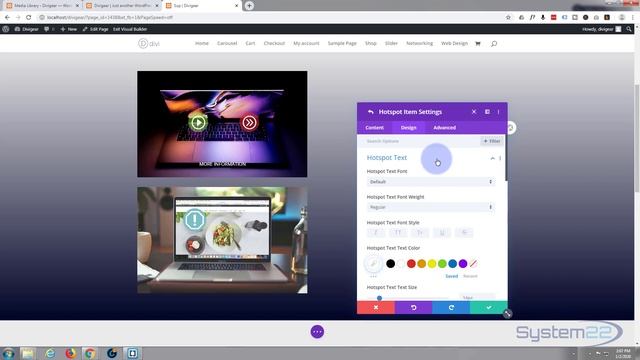
Task: Toggle uppercase font style
Action: tap(398, 233)
